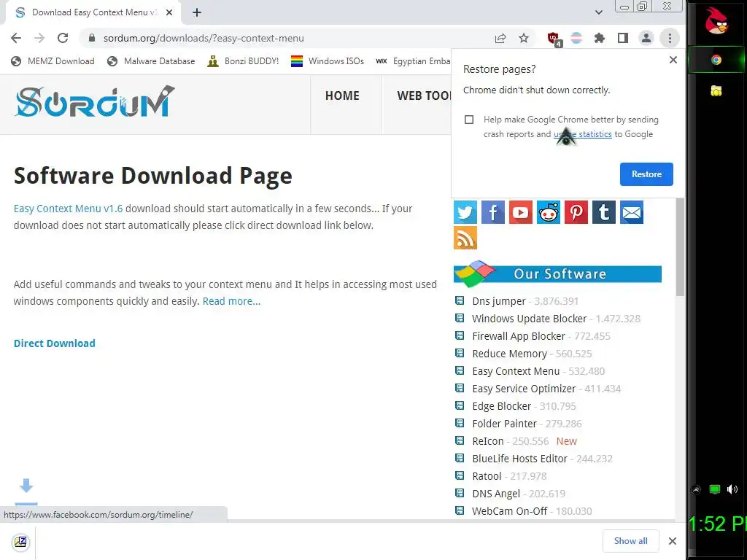Screen dimensions: 747x560
Task: Click the forward navigation arrow
Action: tap(39, 38)
